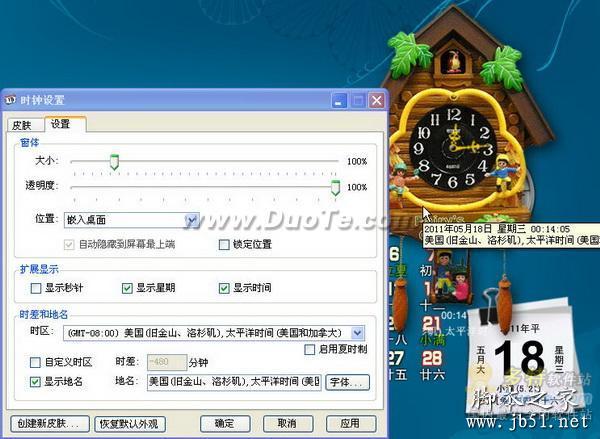Click the 取消 button
600x439 pixels.
click(288, 423)
